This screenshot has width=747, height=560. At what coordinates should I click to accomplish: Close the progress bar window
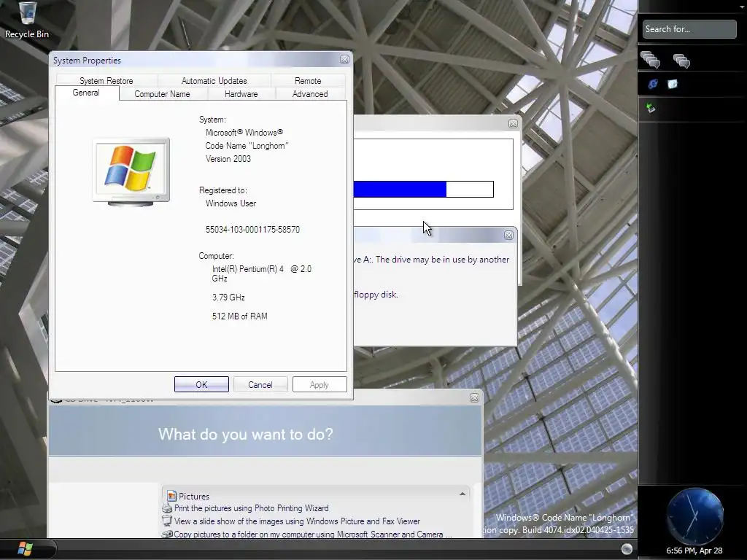coord(513,123)
